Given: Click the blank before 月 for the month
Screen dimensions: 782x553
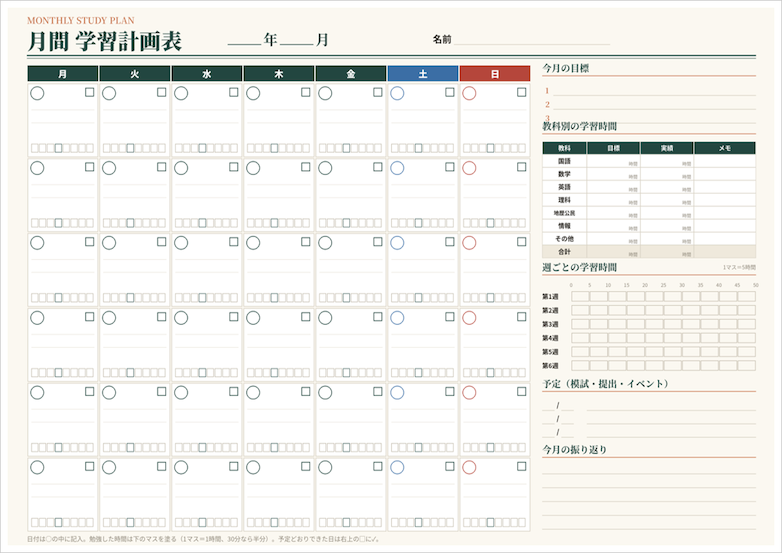Looking at the screenshot, I should [x=297, y=40].
